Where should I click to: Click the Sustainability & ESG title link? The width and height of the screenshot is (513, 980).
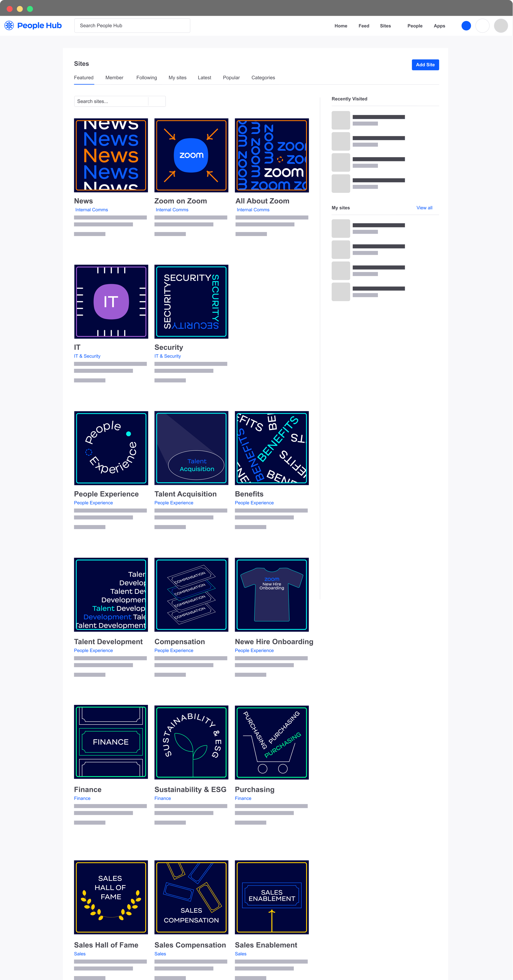pos(190,789)
